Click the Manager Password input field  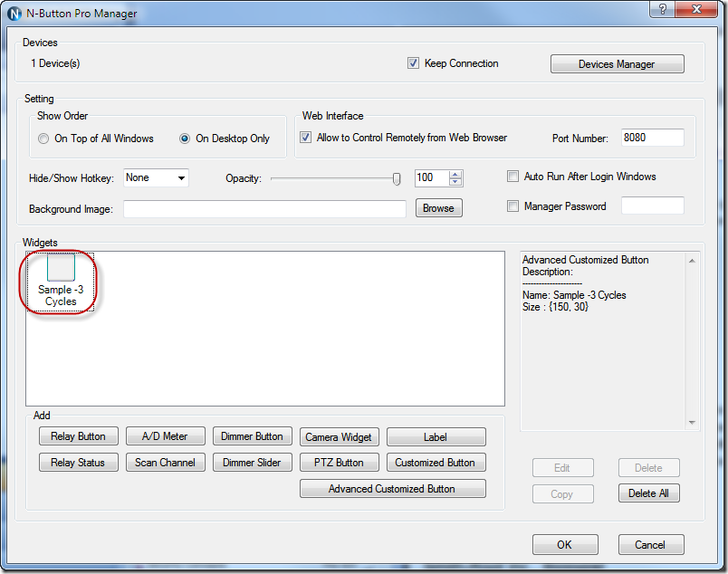click(x=652, y=206)
